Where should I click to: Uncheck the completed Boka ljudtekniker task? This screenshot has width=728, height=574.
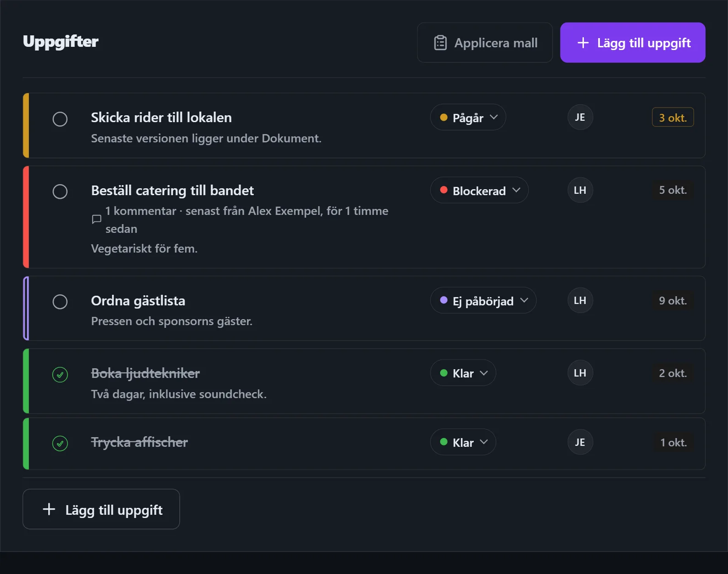pyautogui.click(x=60, y=375)
